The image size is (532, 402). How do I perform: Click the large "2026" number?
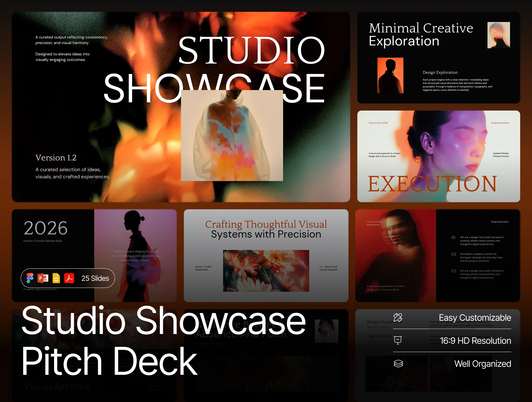pyautogui.click(x=46, y=228)
